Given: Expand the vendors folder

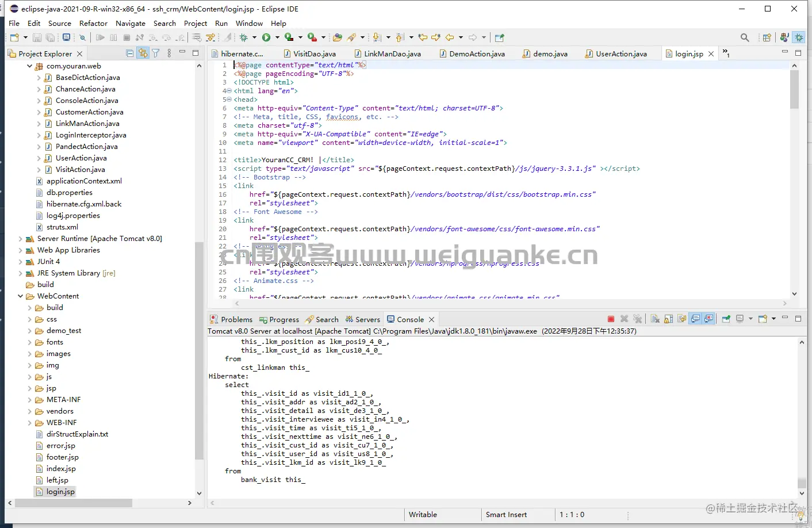Looking at the screenshot, I should tap(30, 411).
